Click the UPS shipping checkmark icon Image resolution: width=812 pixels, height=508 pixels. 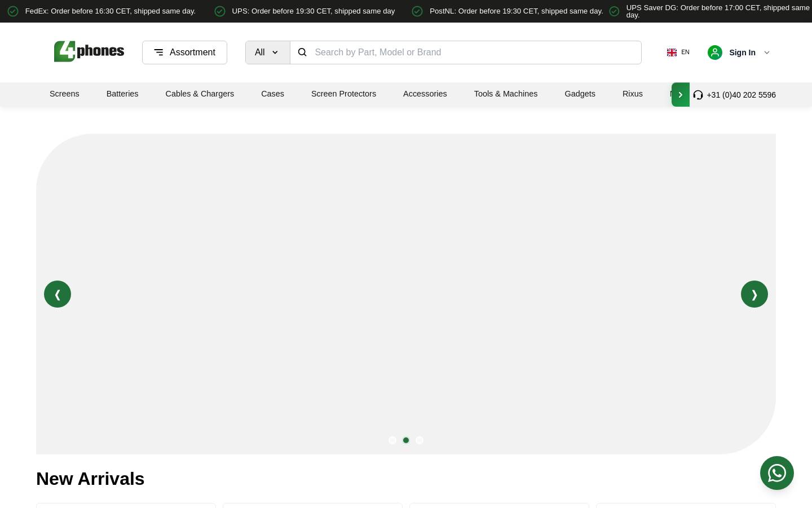pos(220,11)
